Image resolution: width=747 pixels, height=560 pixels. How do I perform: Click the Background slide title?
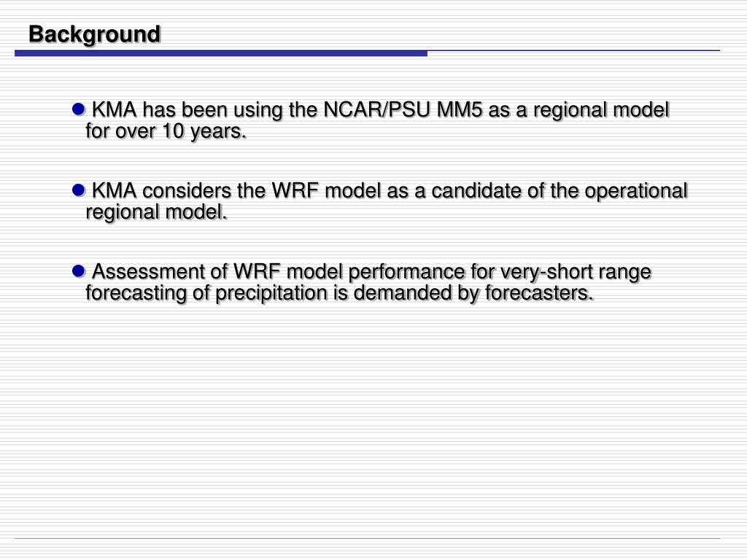(94, 34)
